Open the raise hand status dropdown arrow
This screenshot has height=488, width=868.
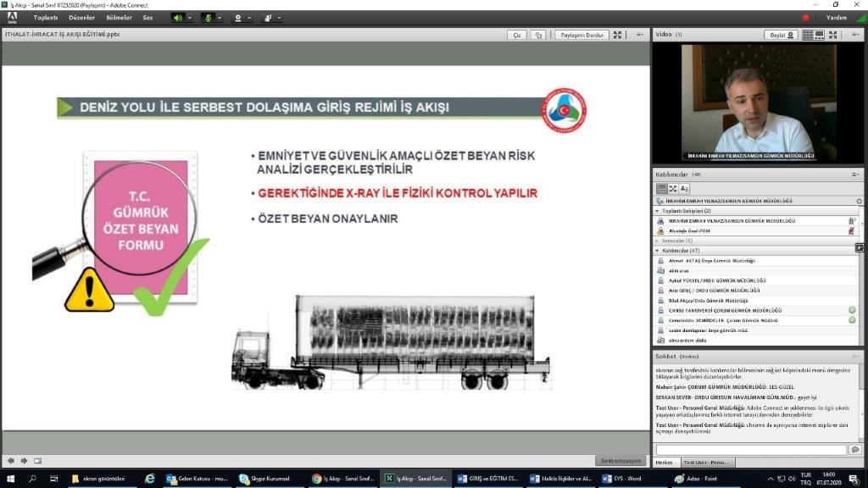tap(280, 17)
